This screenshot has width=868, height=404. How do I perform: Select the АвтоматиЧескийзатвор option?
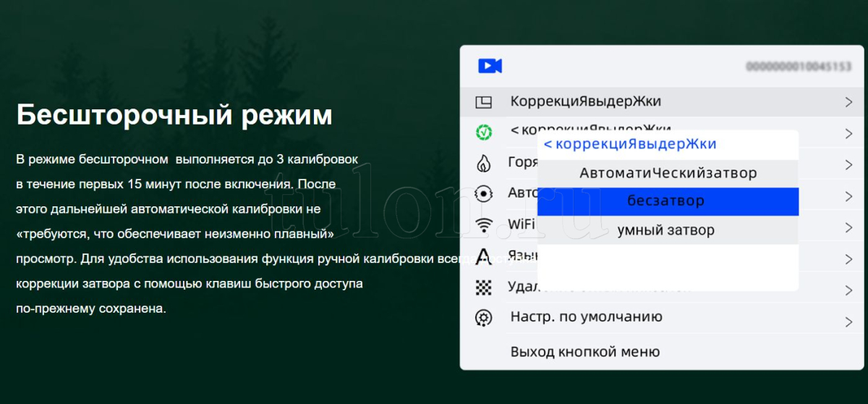coord(668,174)
